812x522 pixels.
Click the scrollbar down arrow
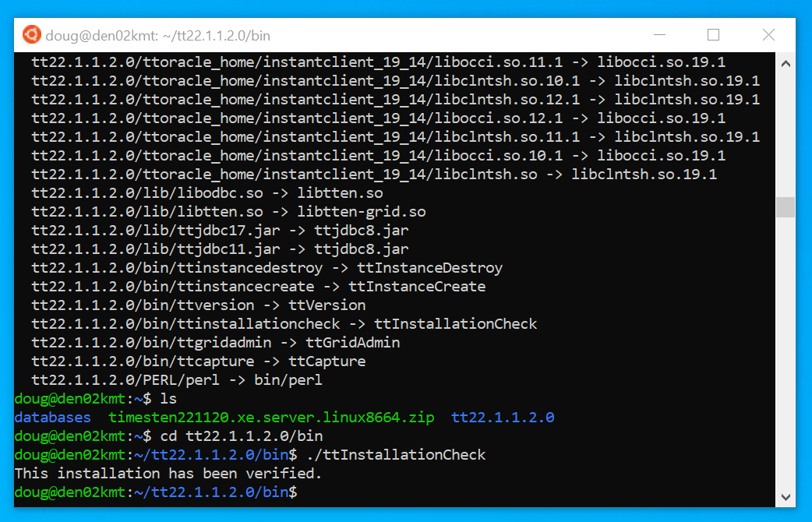[785, 496]
